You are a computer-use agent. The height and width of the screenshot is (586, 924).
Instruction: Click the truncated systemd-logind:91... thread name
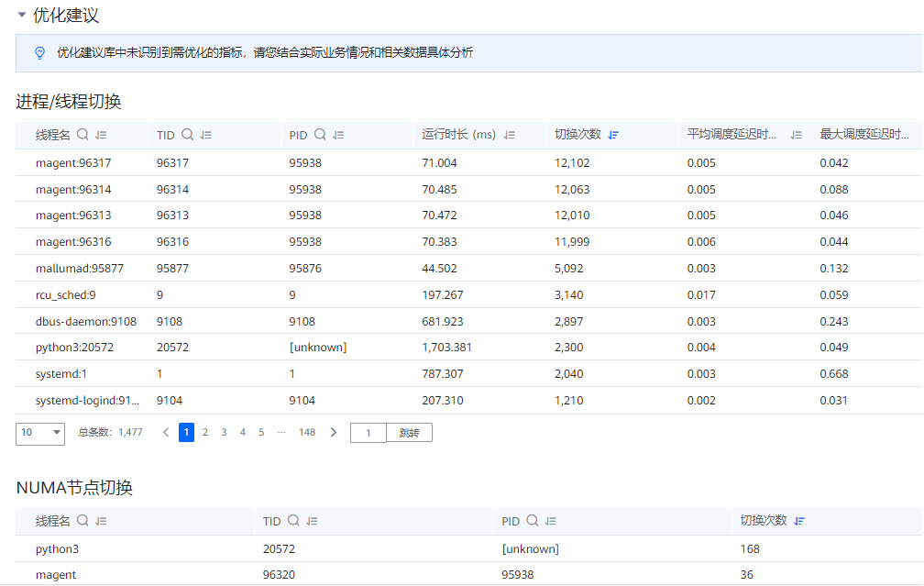87,401
